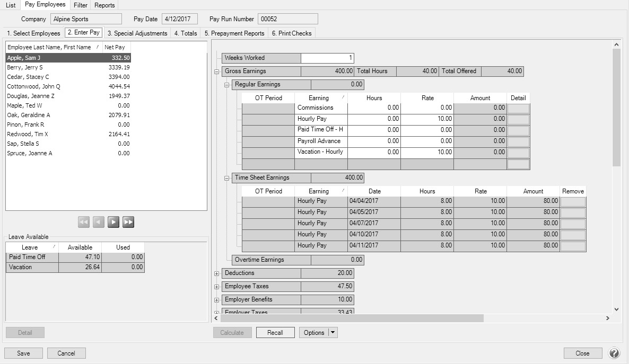Open the Options dropdown arrow
629x364 pixels.
point(333,333)
